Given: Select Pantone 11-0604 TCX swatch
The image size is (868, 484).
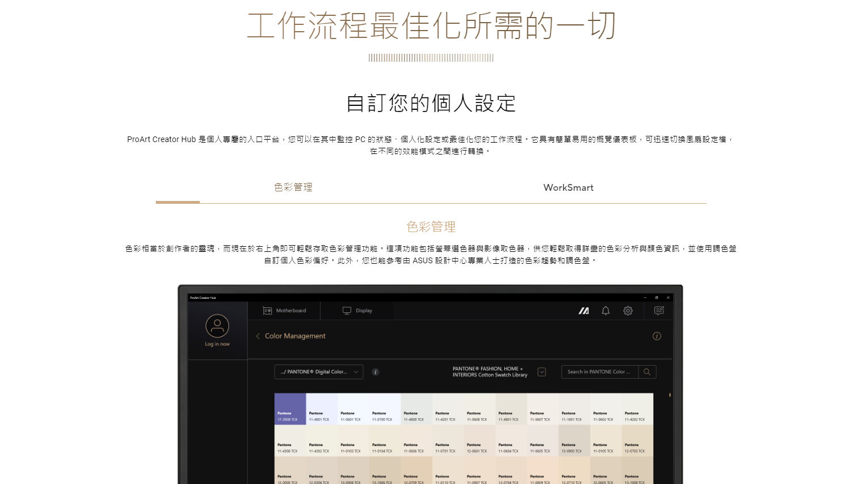Looking at the screenshot, I should pyautogui.click(x=512, y=441).
